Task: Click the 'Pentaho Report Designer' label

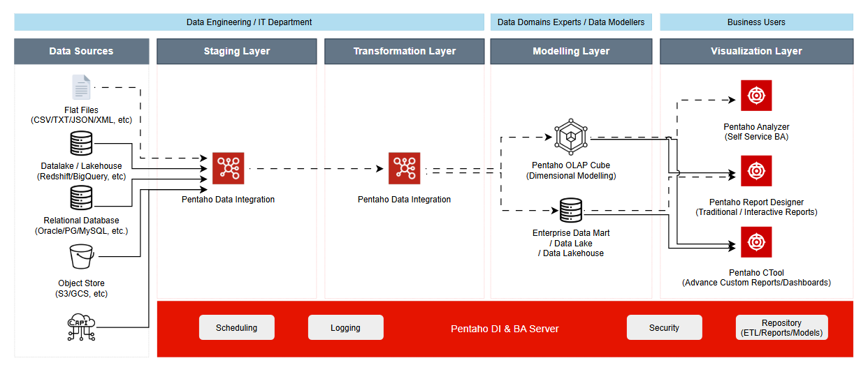Action: point(756,202)
